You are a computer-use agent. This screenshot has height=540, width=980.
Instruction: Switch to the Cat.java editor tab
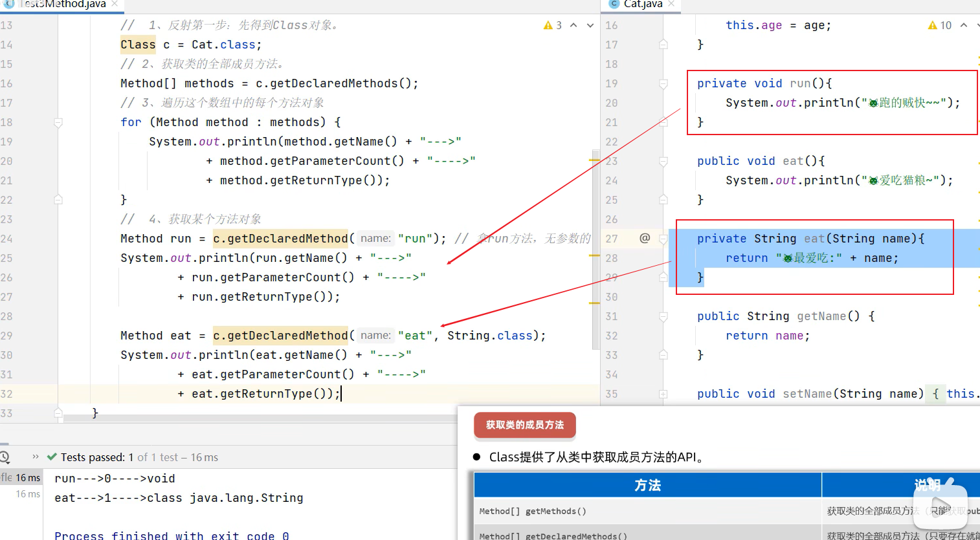pyautogui.click(x=643, y=4)
